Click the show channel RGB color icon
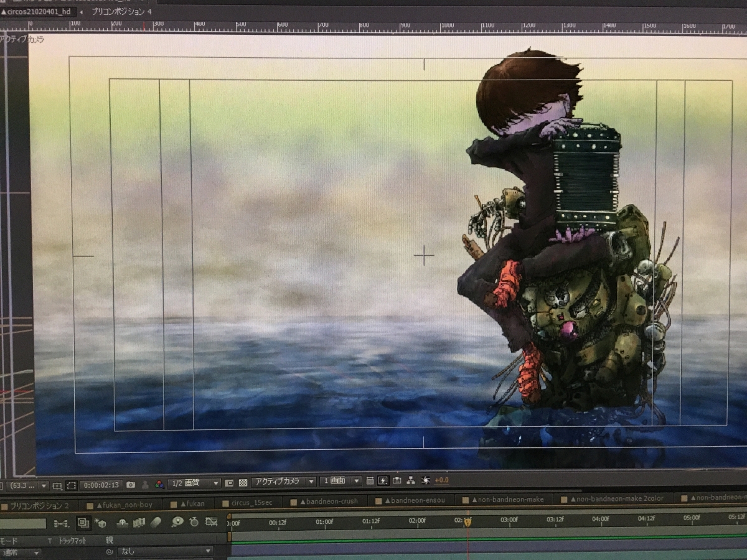The image size is (747, 560). (159, 483)
